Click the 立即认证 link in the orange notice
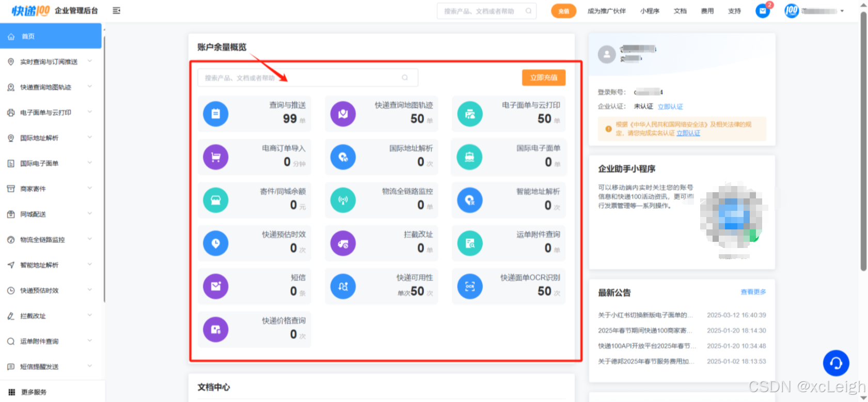The width and height of the screenshot is (868, 402). click(x=688, y=133)
